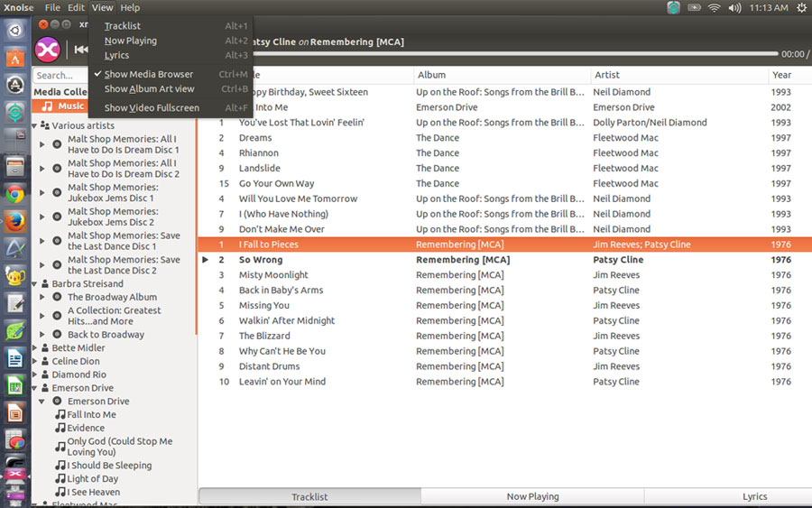Click the Bette Midler artist icon

pos(45,348)
